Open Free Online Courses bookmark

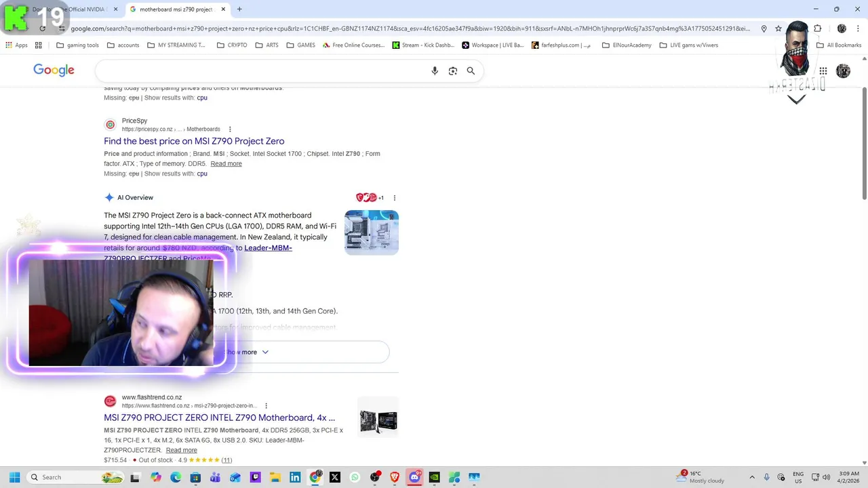pos(353,45)
